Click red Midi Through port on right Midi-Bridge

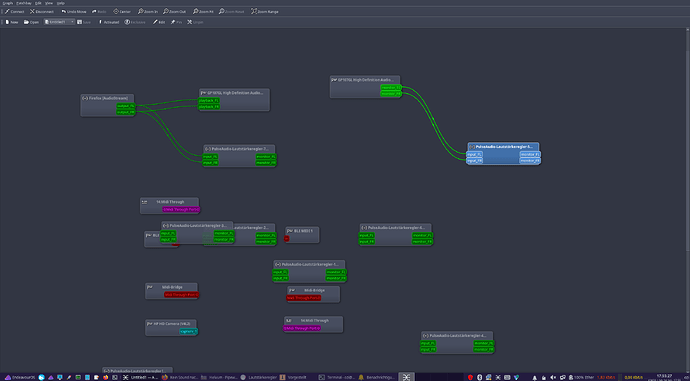coord(304,298)
